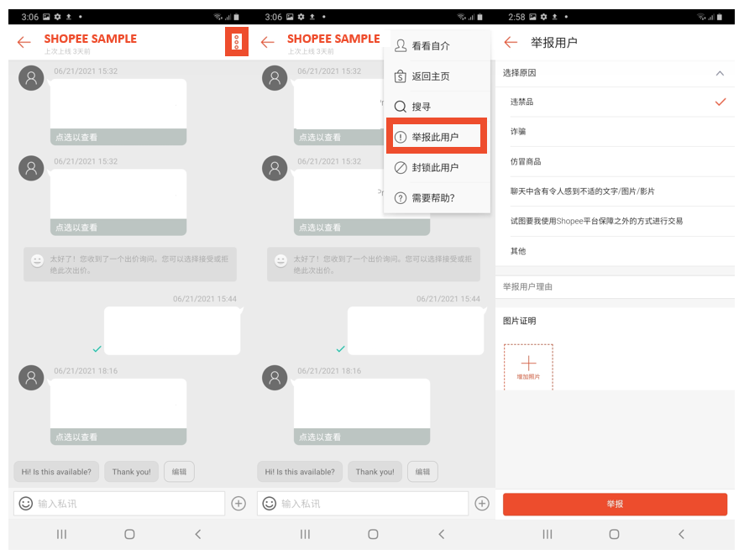This screenshot has height=560, width=744.
Task: Click 输入私讯 message field in second screen
Action: click(363, 504)
